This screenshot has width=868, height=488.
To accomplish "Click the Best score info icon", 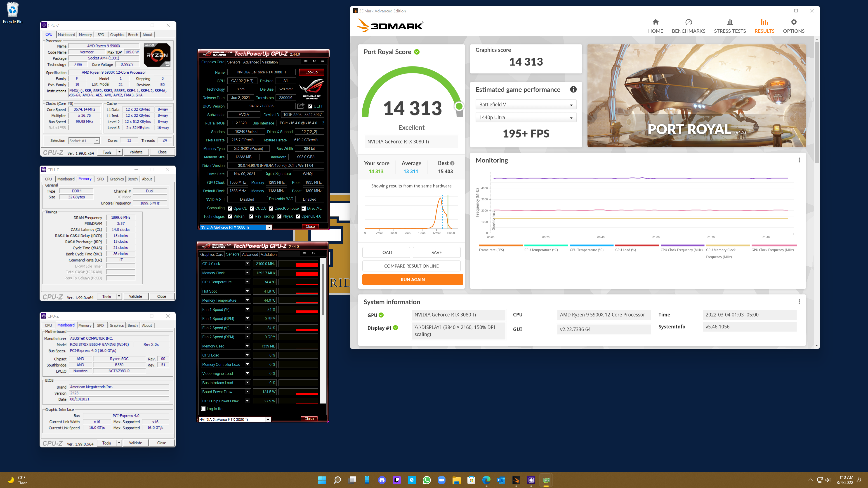I will tap(452, 163).
